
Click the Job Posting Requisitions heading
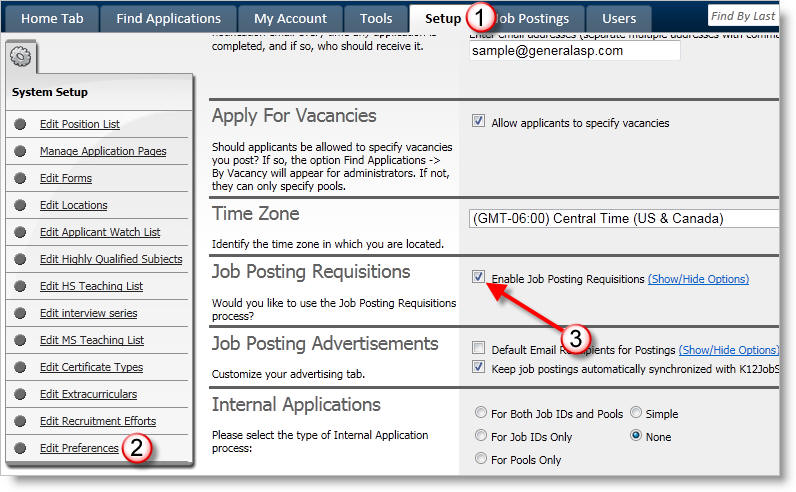coord(311,272)
